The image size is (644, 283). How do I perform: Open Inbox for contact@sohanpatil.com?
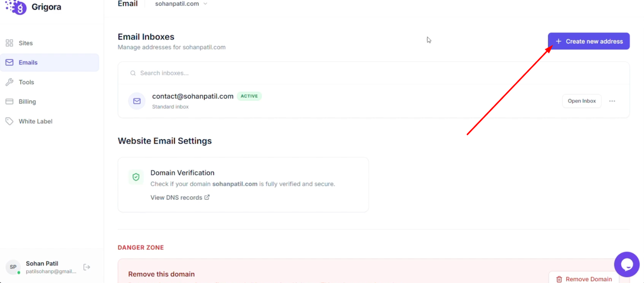pos(581,101)
